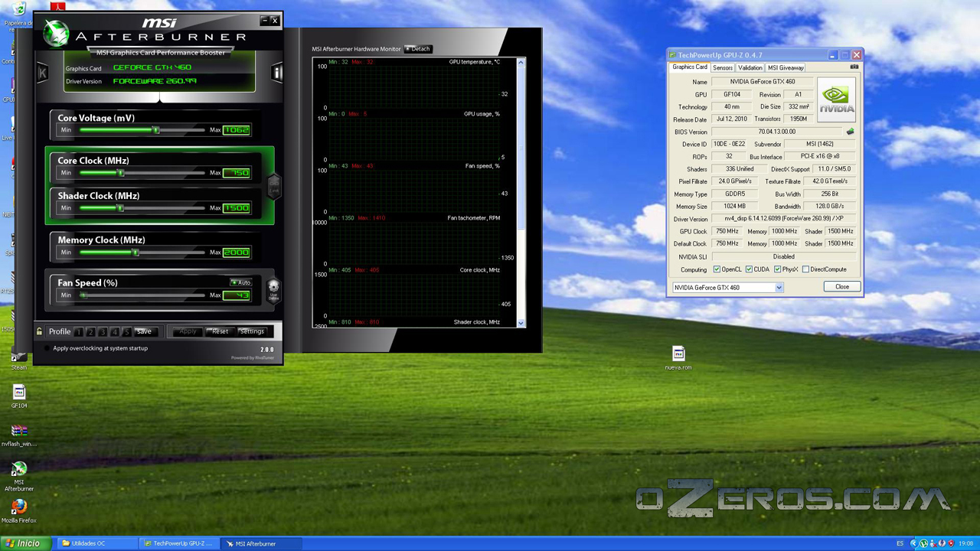Click the Shader Clock slider handle
The width and height of the screenshot is (980, 551).
120,208
